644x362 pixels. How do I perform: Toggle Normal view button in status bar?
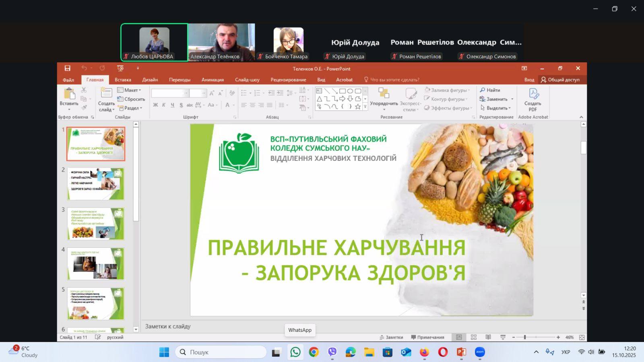point(459,337)
